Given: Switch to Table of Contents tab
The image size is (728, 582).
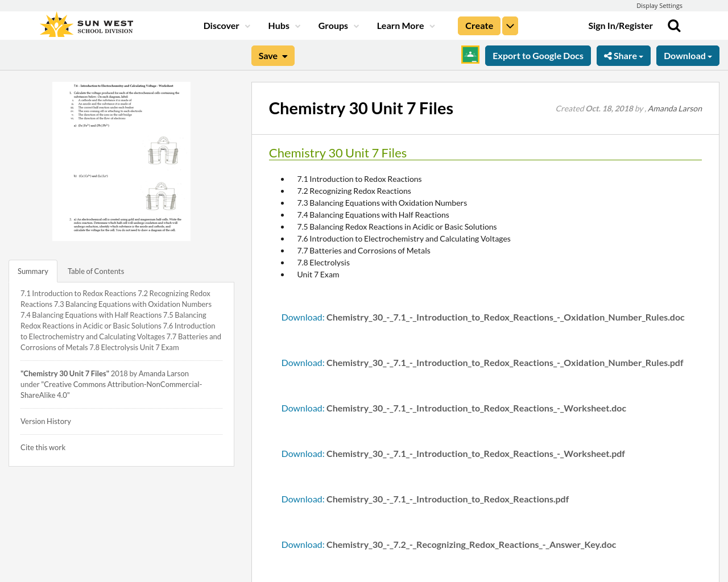Looking at the screenshot, I should point(96,271).
